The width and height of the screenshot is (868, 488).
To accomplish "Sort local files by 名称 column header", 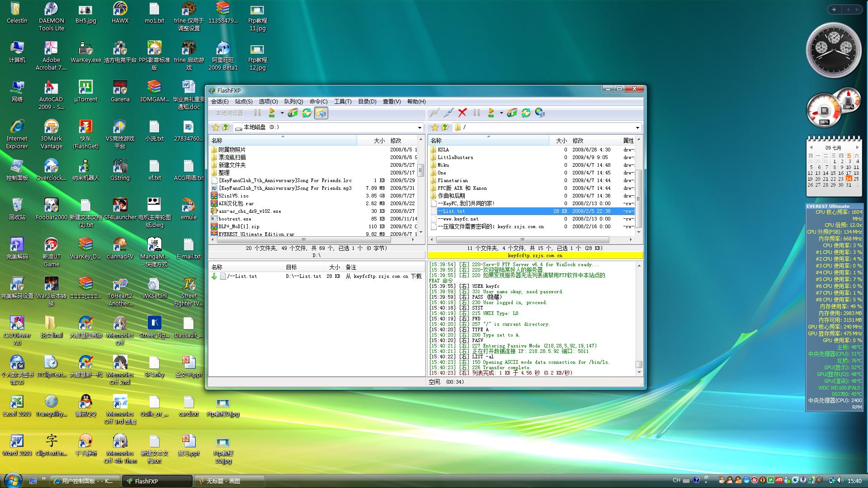I will click(283, 141).
